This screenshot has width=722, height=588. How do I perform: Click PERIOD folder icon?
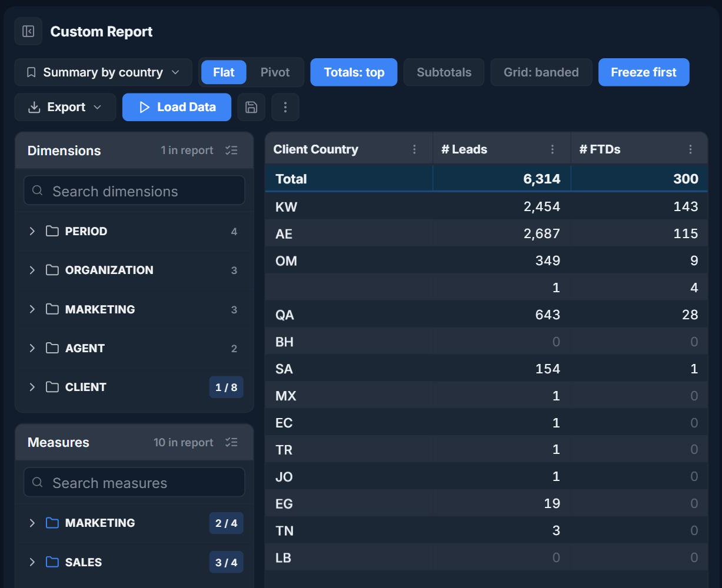point(52,231)
